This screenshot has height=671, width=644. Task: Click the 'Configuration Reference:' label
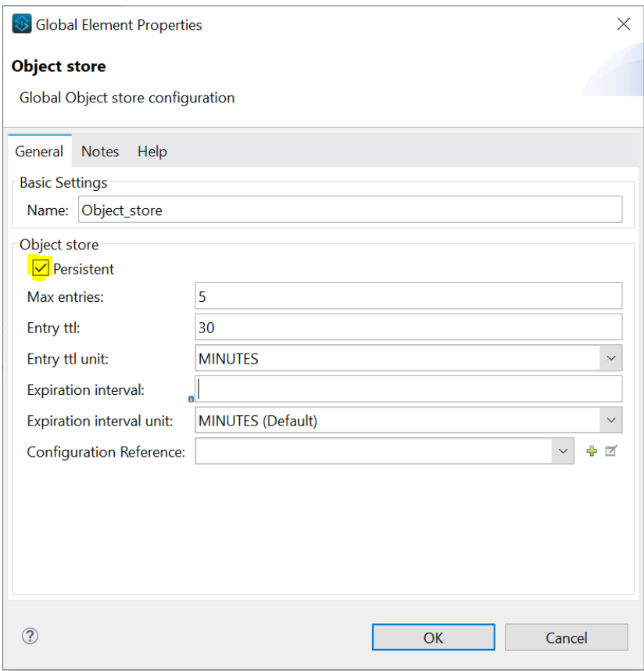click(x=106, y=452)
